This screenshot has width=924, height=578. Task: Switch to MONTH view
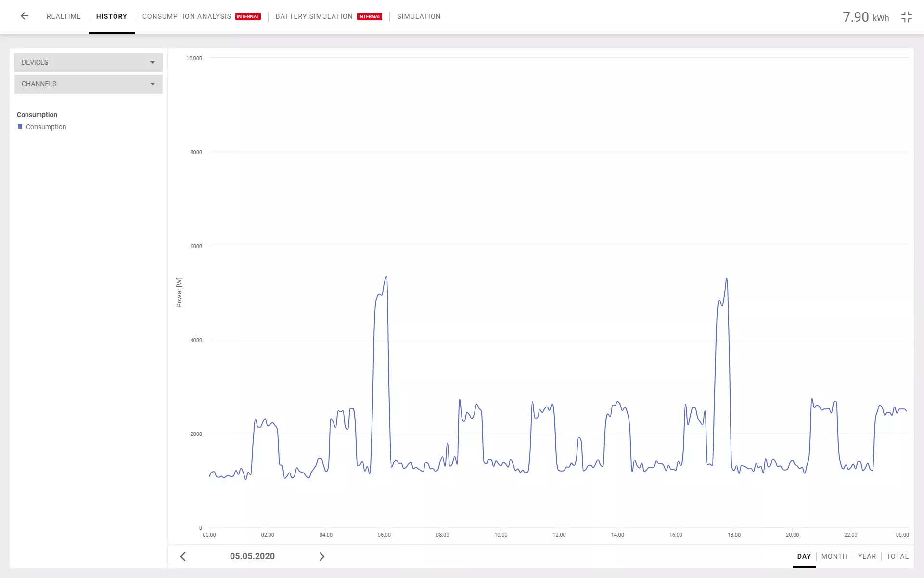click(834, 556)
